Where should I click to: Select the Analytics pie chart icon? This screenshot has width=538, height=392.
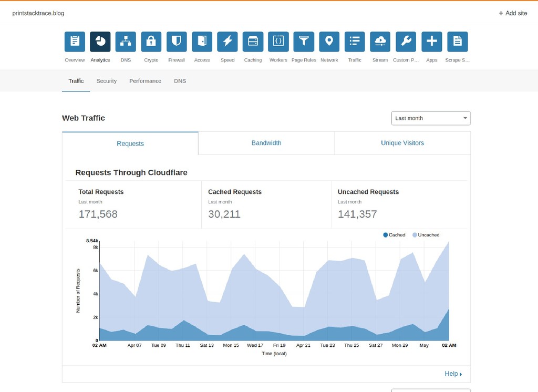(100, 42)
